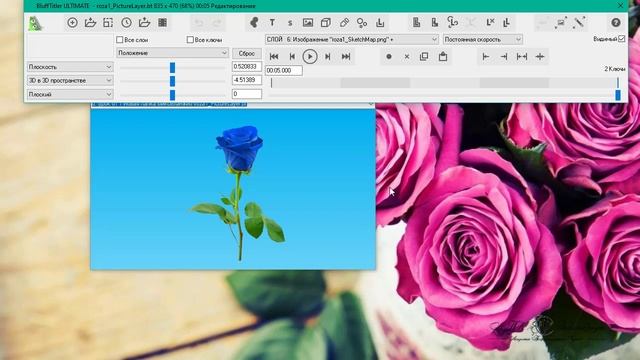Click the L-with-underline layer icon
640x360 pixels.
[x=380, y=22]
